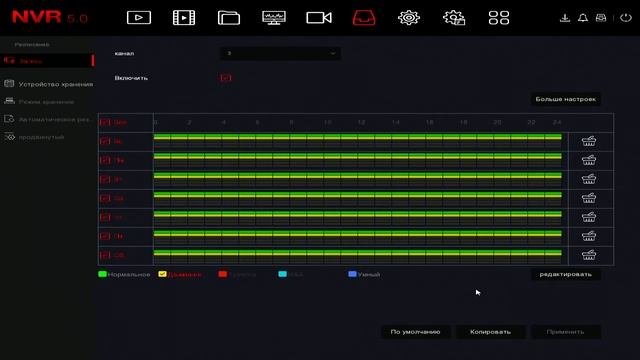Toggle the all-days checkbox in schedule header
This screenshot has width=640, height=360.
coord(105,122)
